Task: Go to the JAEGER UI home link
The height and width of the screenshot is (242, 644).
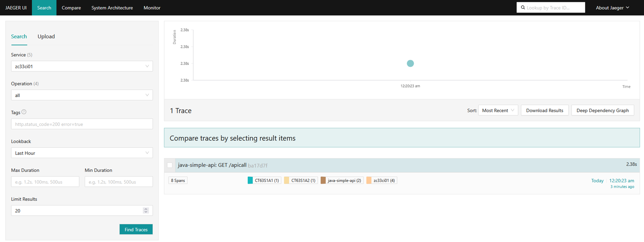Action: click(x=16, y=8)
